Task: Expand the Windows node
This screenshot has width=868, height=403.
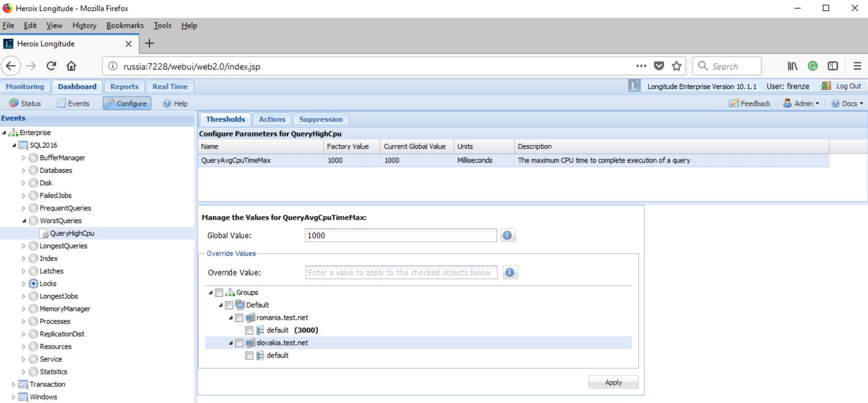Action: pyautogui.click(x=14, y=397)
